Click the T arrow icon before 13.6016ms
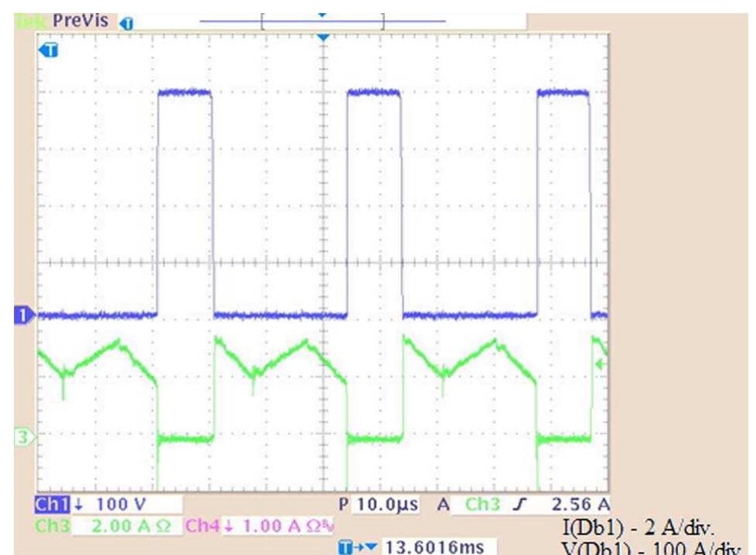 [357, 547]
